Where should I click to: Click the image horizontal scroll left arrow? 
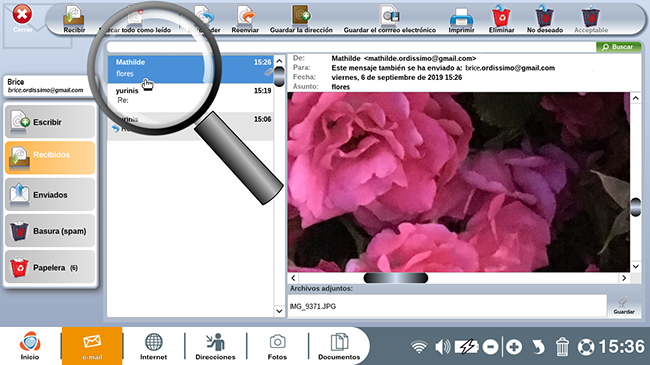tap(293, 278)
